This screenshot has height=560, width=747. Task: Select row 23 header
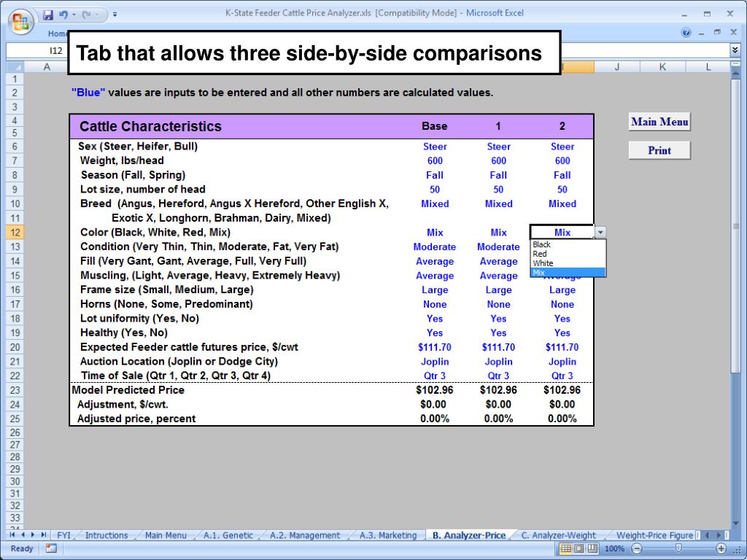click(15, 390)
